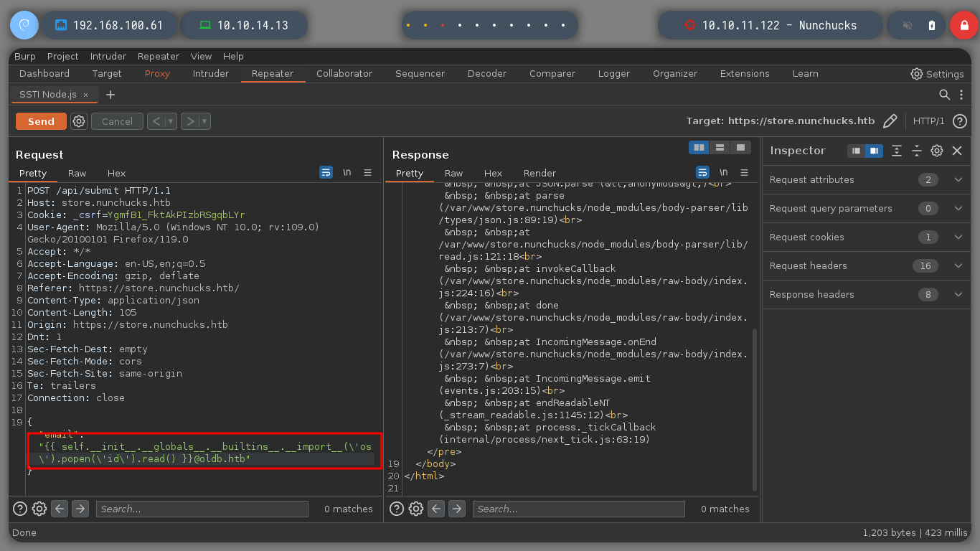Select the HTTP/1 protocol toggle
980x551 pixels.
[928, 121]
